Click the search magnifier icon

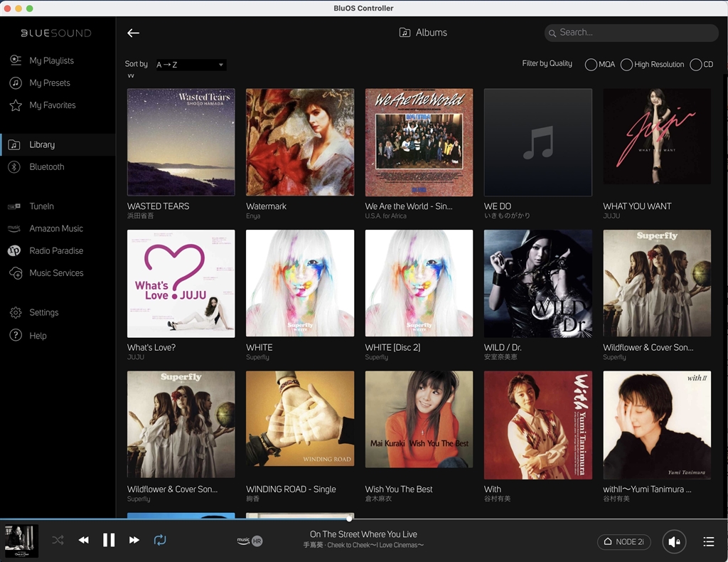point(552,33)
